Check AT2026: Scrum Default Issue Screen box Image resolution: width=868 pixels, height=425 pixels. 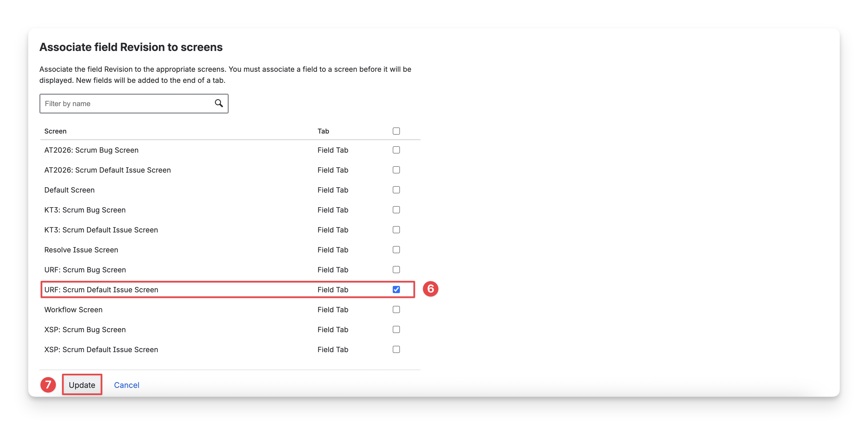click(396, 170)
